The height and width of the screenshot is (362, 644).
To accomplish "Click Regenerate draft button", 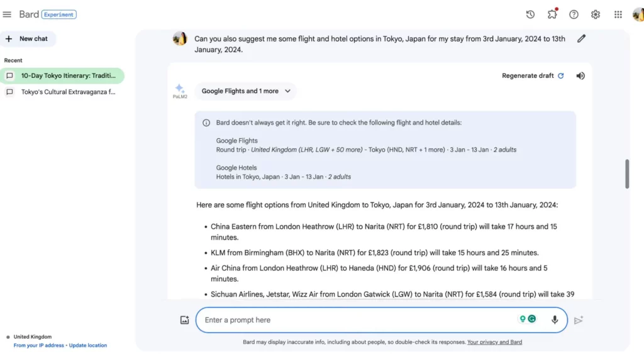I will 533,76.
